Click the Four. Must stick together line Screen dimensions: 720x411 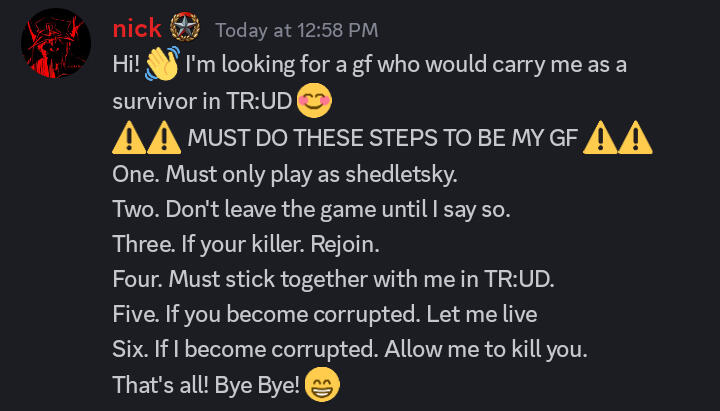tap(333, 279)
